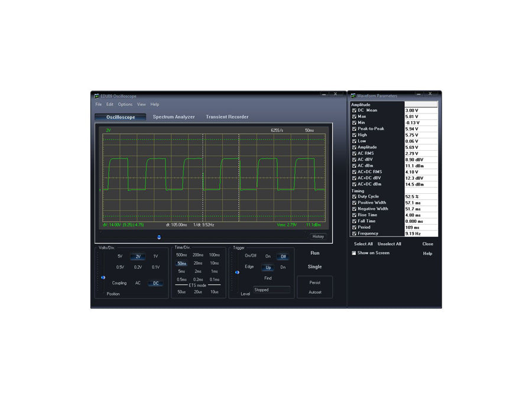Click the History button below the graph
532x399 pixels.
tap(318, 236)
